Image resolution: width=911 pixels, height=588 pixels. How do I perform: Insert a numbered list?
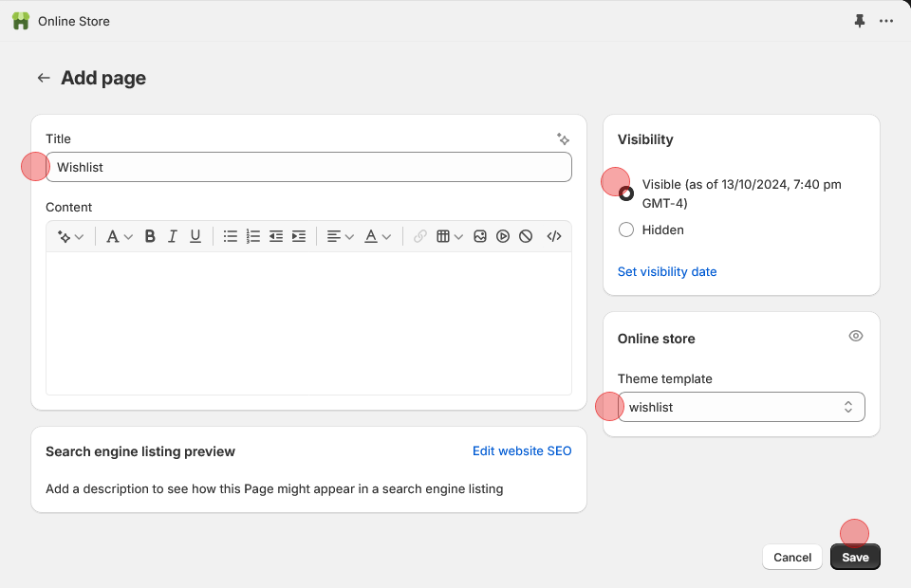[x=253, y=236]
